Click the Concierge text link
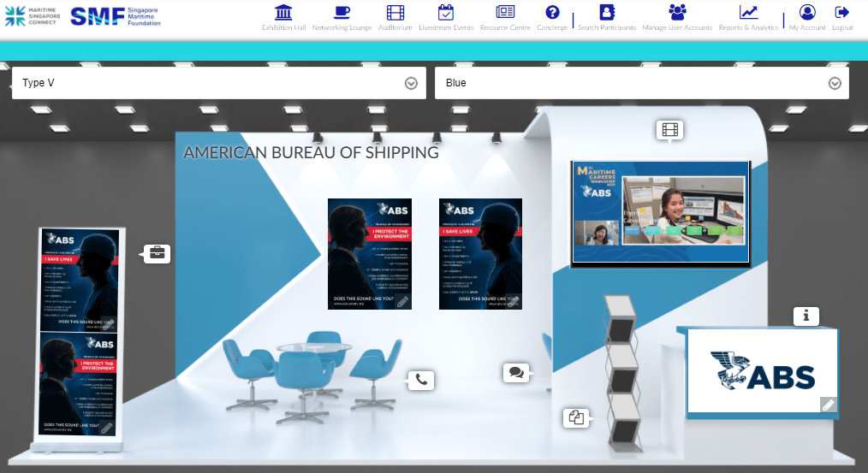 coord(552,27)
